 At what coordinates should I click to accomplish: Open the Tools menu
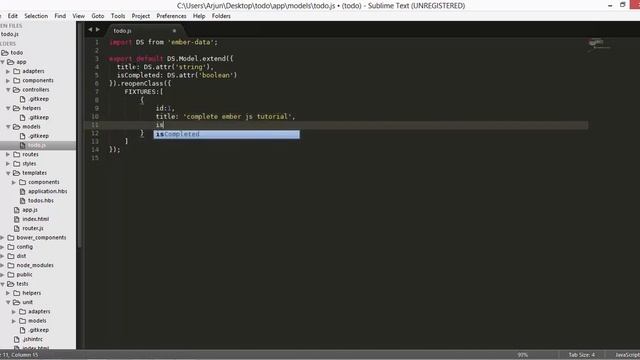pos(118,16)
